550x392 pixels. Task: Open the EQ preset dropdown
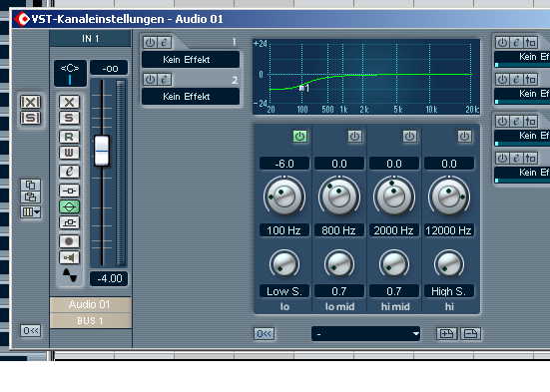[365, 334]
